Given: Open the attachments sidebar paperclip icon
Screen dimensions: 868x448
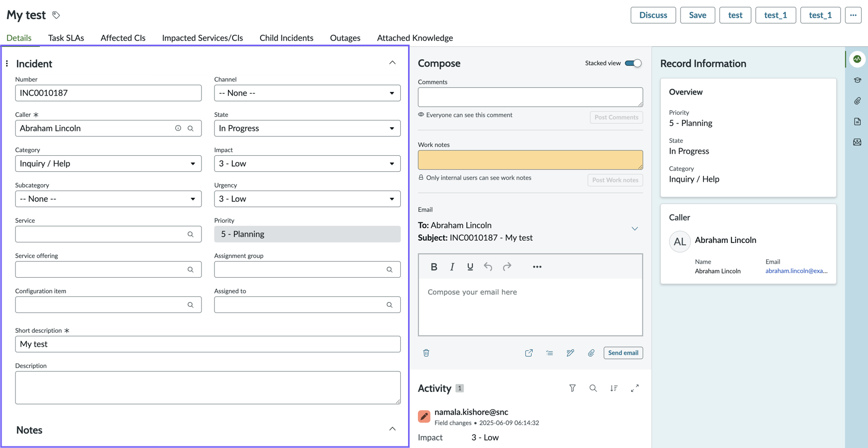Looking at the screenshot, I should click(857, 101).
